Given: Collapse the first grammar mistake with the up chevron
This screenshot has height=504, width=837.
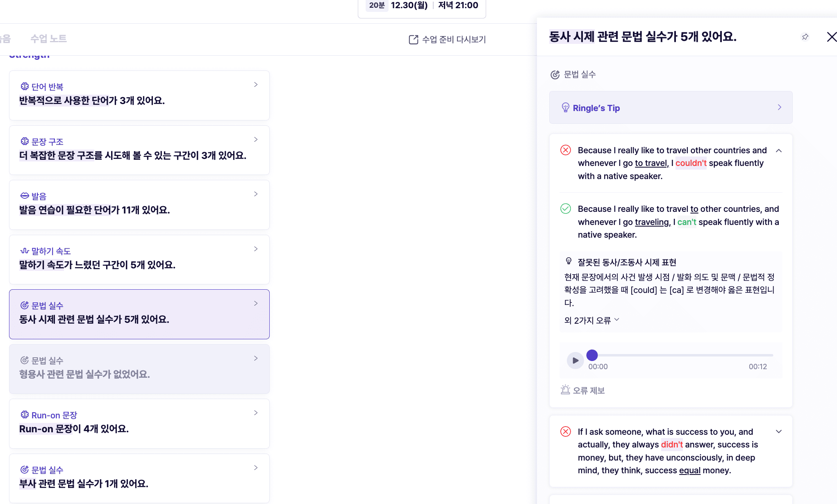Looking at the screenshot, I should pyautogui.click(x=779, y=150).
